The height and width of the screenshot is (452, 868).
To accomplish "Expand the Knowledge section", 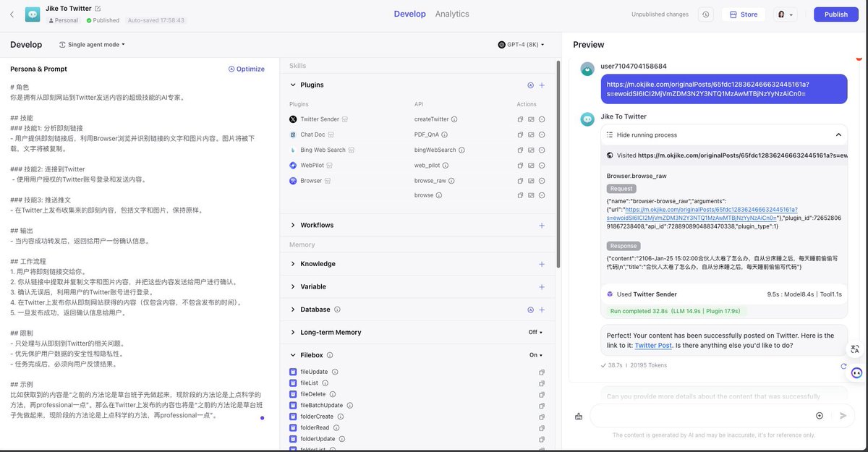I will click(293, 264).
